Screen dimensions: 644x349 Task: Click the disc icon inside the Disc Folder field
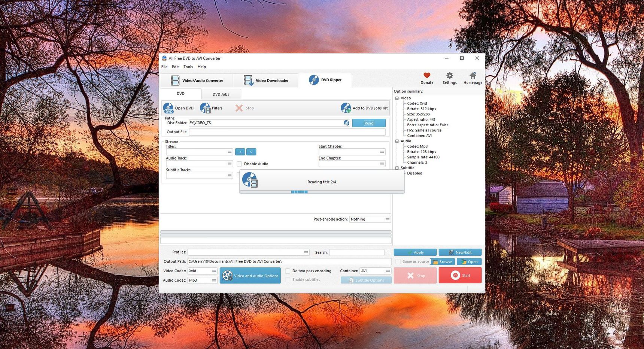tap(346, 123)
